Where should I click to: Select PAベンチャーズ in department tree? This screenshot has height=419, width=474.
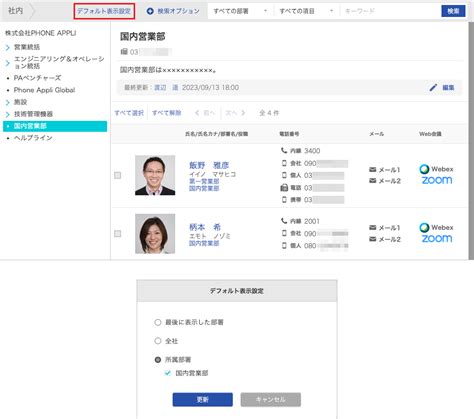37,78
